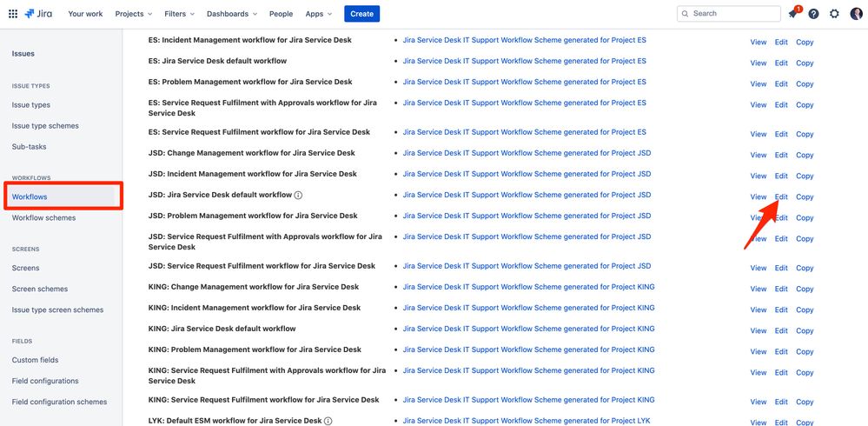This screenshot has height=426, width=868.
Task: Copy JSD Incident Management workflow
Action: pos(805,176)
